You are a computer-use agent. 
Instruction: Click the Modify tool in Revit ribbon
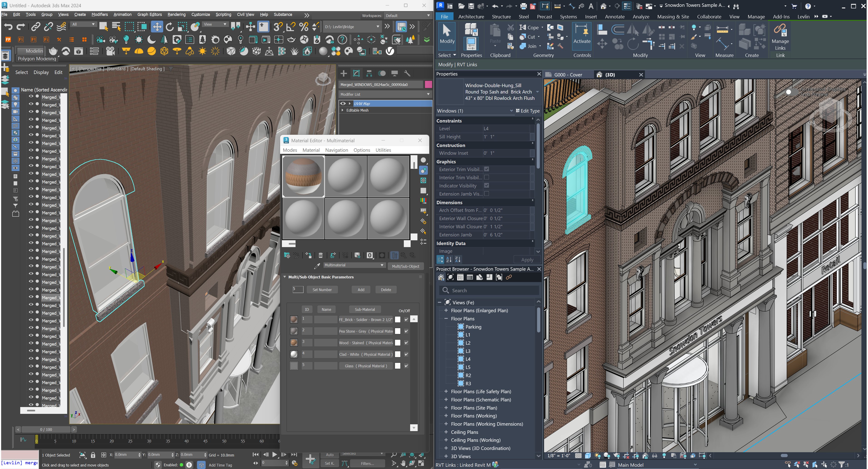point(447,35)
